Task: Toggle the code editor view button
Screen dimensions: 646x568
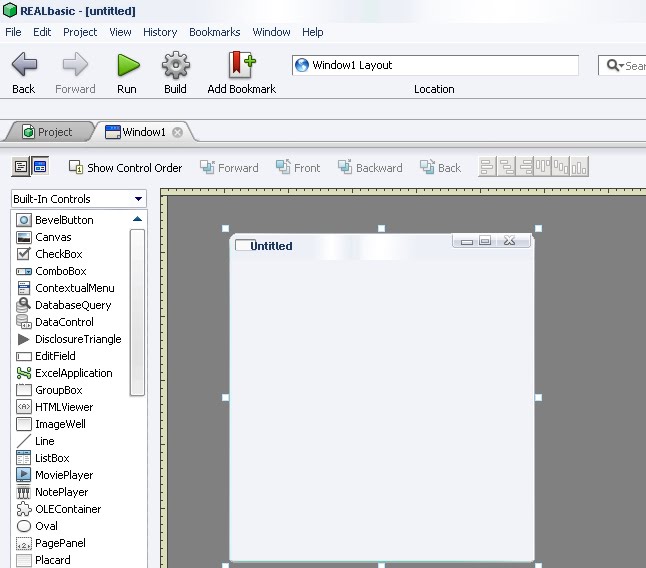Action: click(20, 166)
